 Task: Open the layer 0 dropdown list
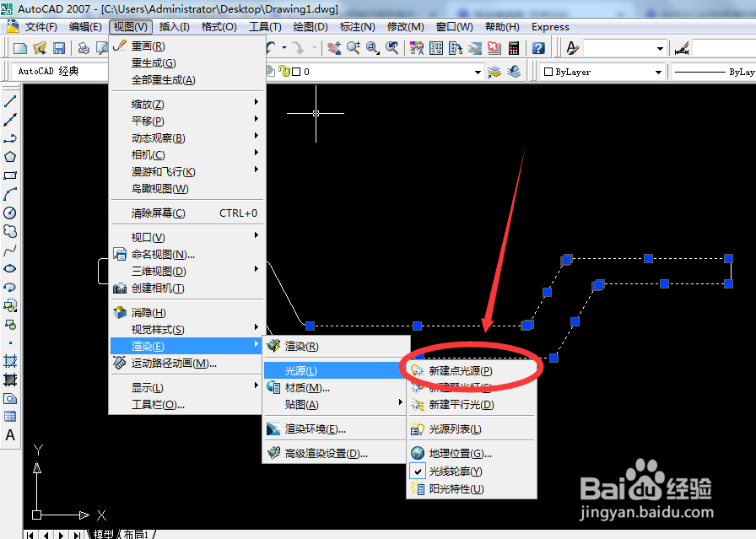point(478,72)
